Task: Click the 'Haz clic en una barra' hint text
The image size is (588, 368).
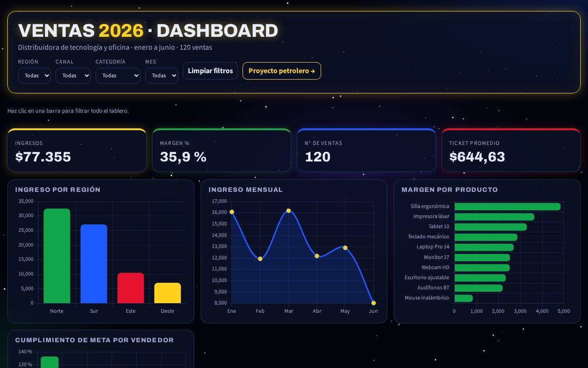Action: [68, 111]
